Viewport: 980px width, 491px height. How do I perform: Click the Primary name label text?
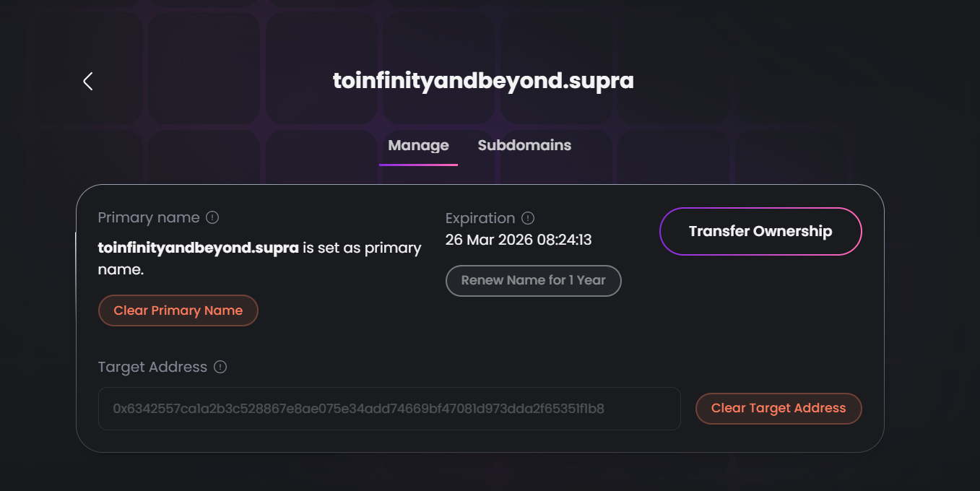pos(149,217)
